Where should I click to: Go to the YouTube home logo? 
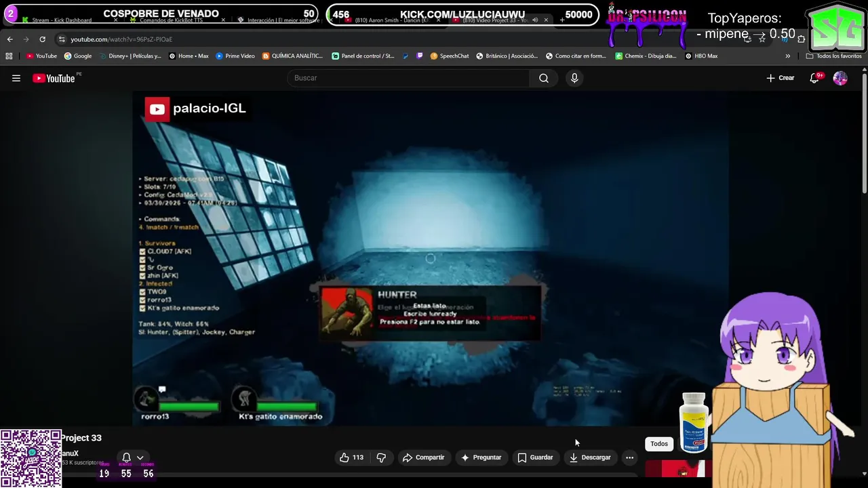tap(54, 78)
